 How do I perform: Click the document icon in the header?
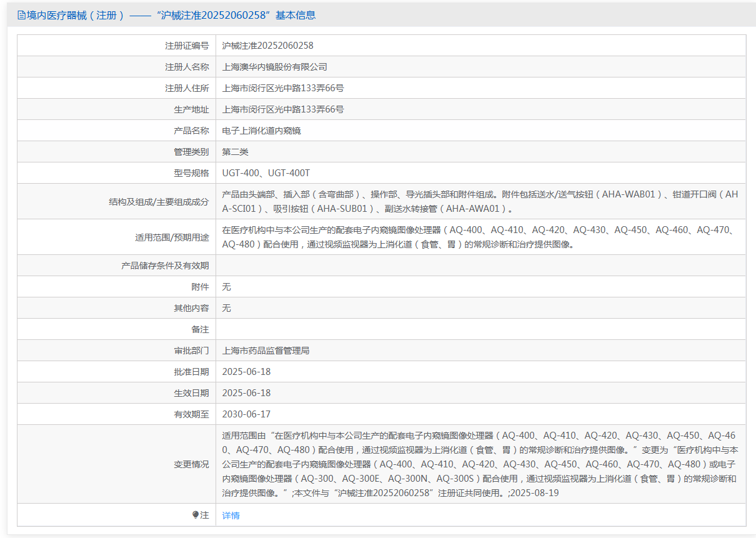click(21, 16)
